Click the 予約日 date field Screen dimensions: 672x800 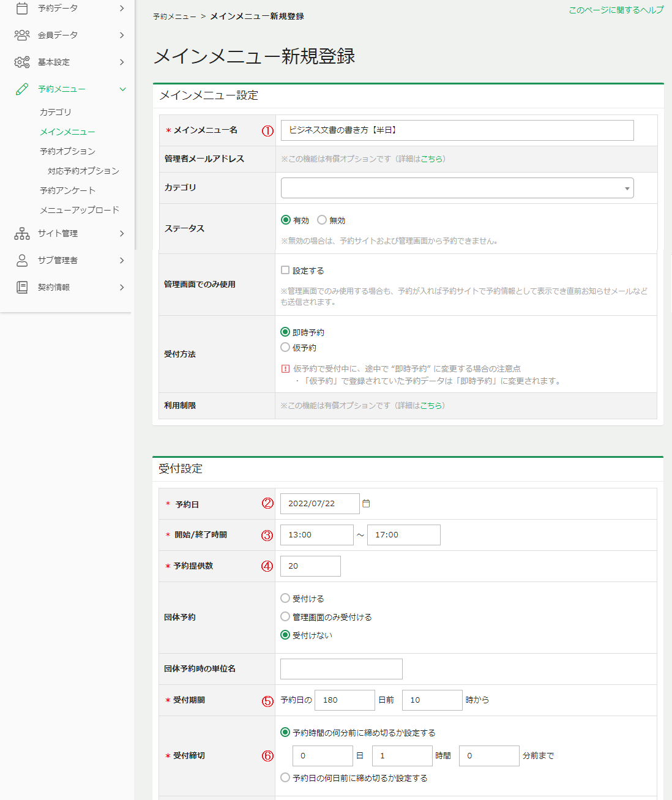pyautogui.click(x=320, y=503)
